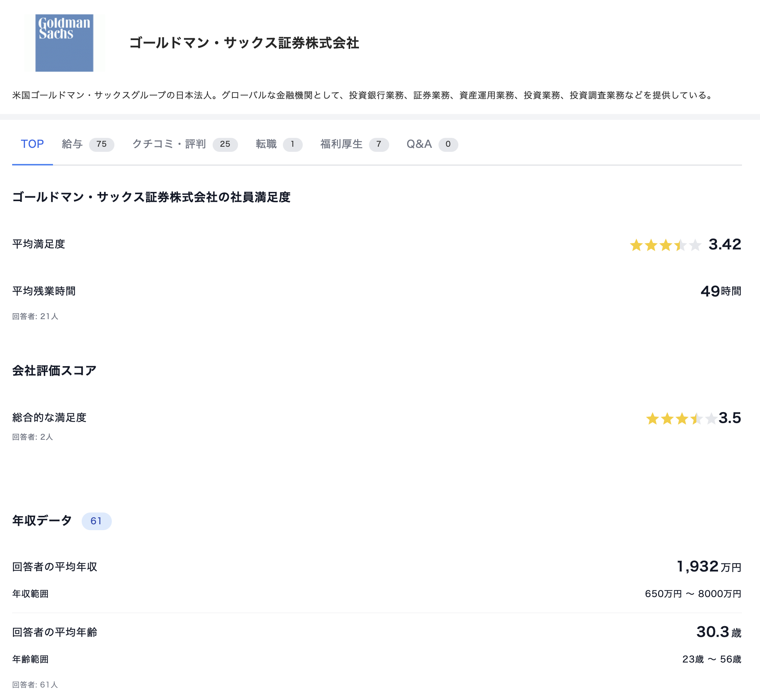This screenshot has width=760, height=700.
Task: Click the 平均残業時間 label
Action: click(x=44, y=291)
